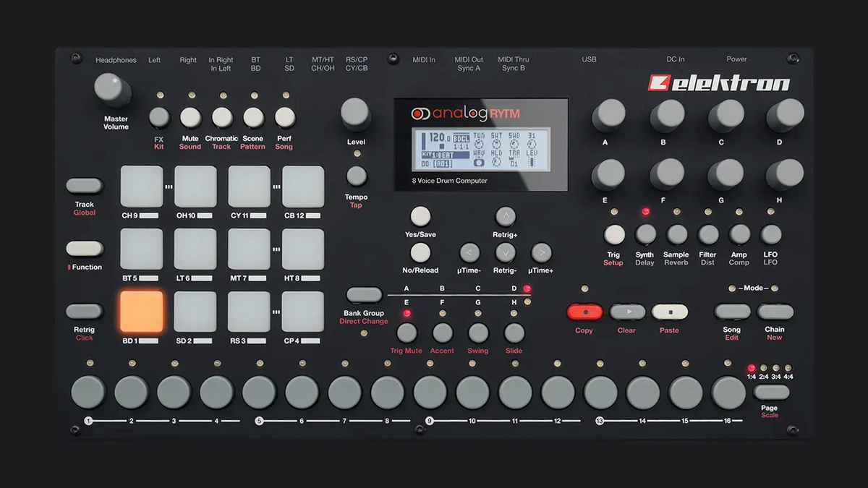
Task: Hit the illuminated BD 1 pad
Action: 141,312
